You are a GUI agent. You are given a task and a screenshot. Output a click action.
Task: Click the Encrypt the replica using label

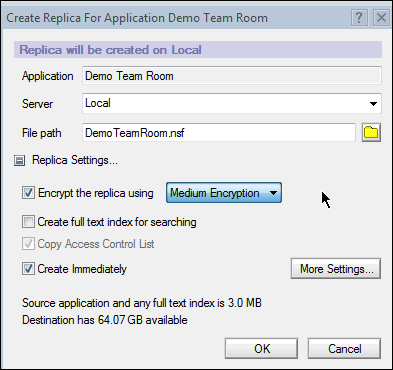coord(96,193)
